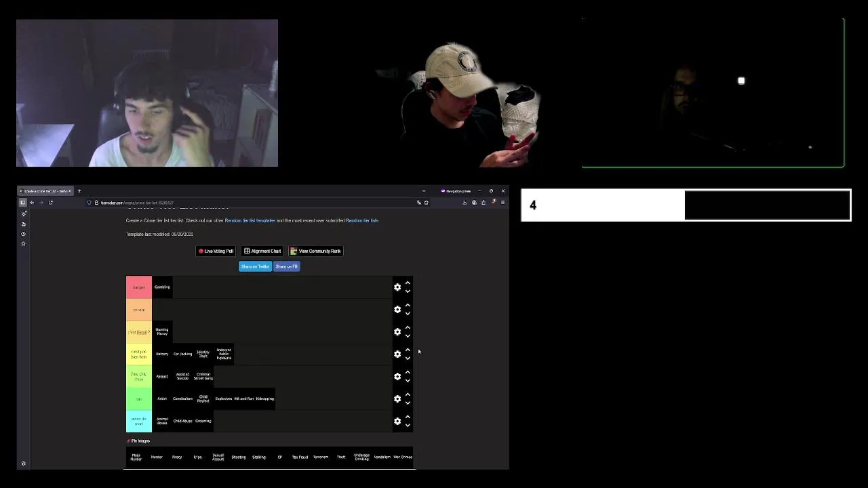Select the Burning Money tile
868x488 pixels.
click(162, 332)
